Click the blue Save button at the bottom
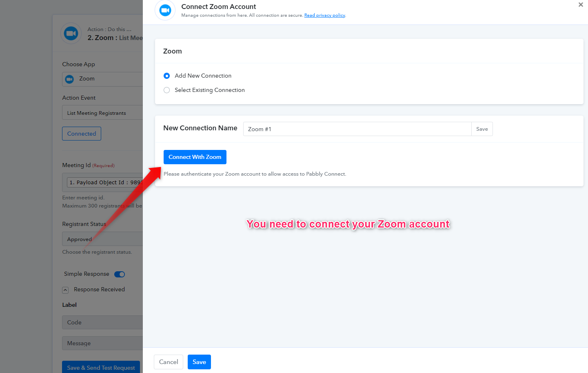Screen dimensions: 588x373 [199, 362]
